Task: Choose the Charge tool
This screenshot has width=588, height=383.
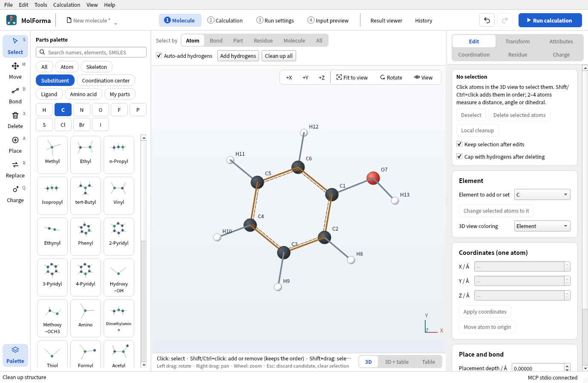Action: [15, 194]
